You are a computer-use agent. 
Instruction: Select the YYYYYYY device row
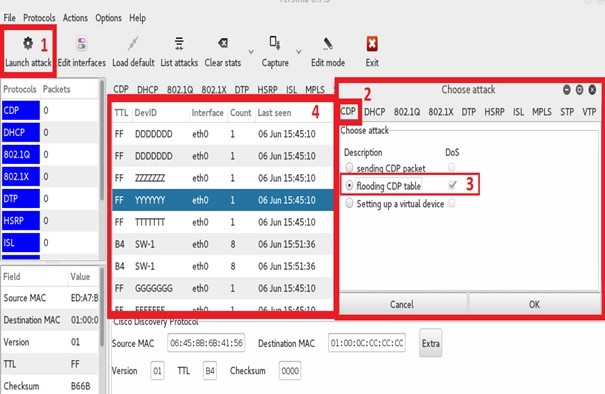point(223,200)
